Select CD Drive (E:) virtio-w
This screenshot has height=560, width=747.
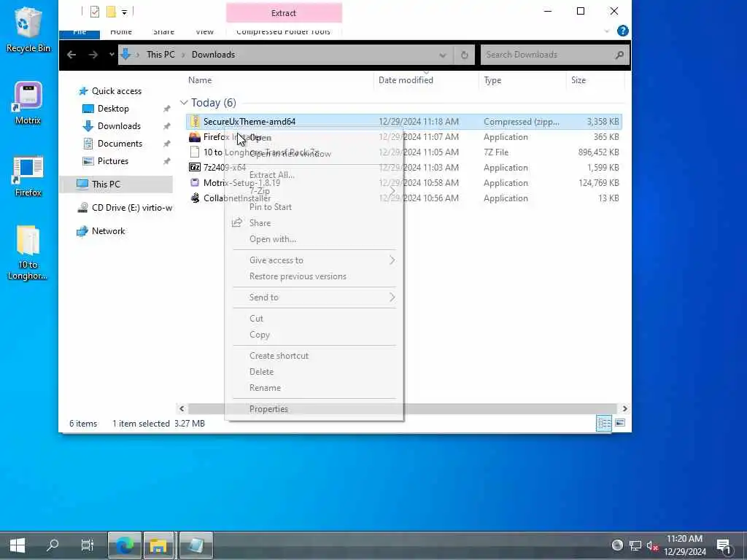coord(125,208)
